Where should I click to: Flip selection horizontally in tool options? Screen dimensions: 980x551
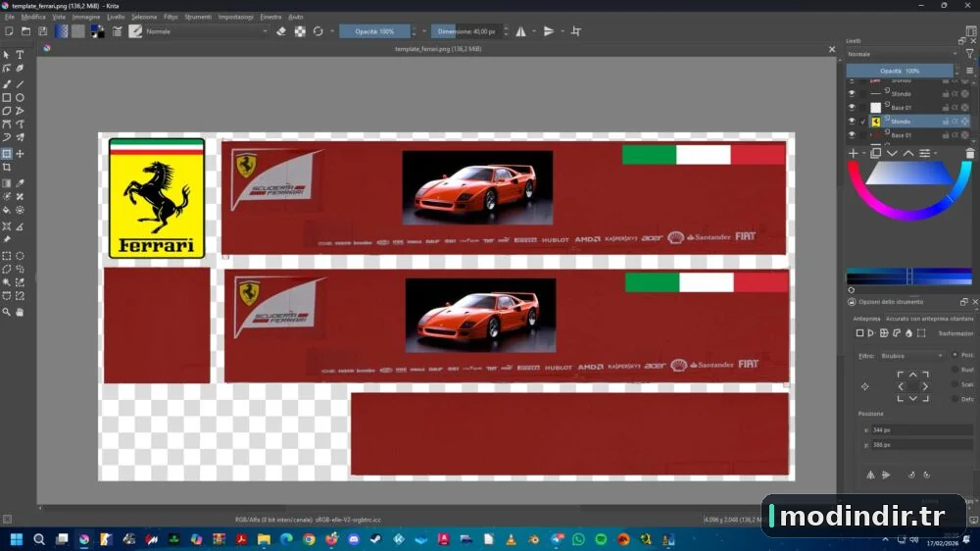(870, 476)
